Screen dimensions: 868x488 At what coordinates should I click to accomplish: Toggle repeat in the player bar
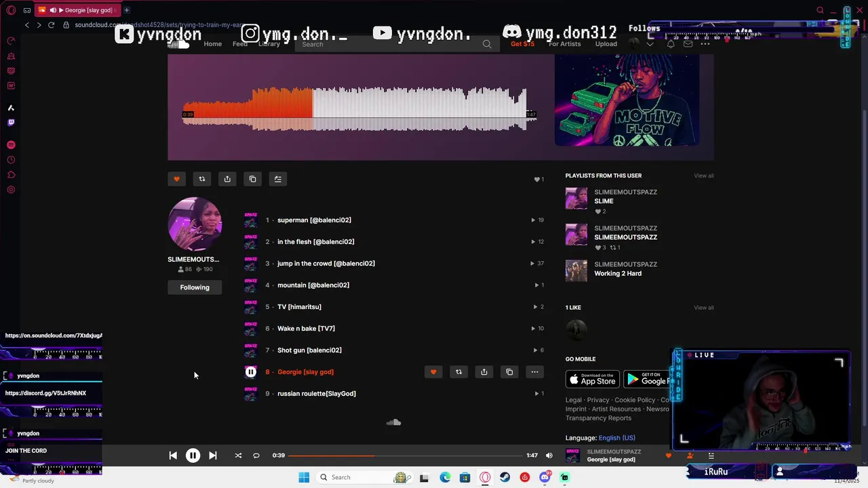(256, 455)
